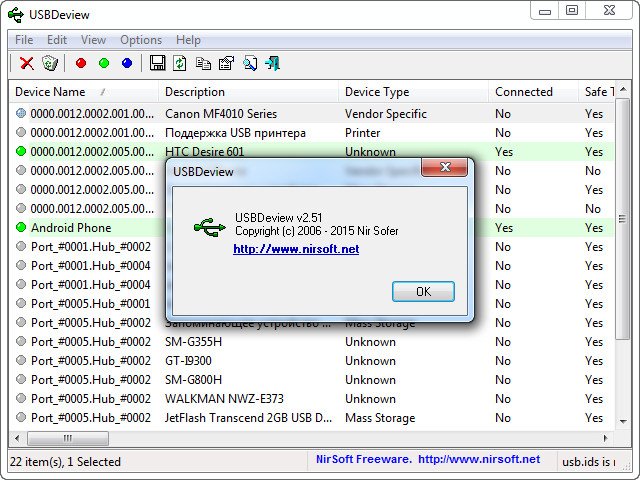640x480 pixels.
Task: Click the Printer device type cell
Action: click(x=362, y=133)
